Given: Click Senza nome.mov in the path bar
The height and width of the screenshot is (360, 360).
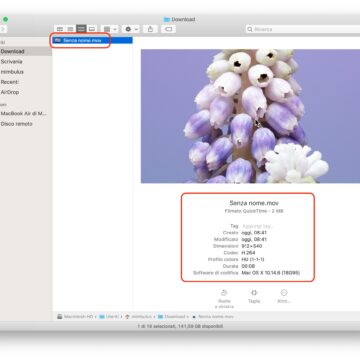Looking at the screenshot, I should click(x=213, y=316).
